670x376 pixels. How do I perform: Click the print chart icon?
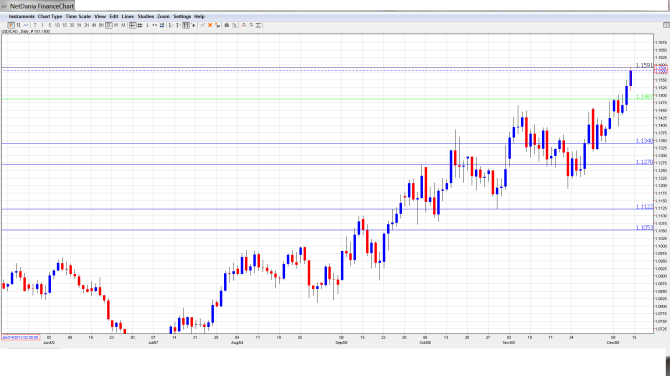pos(227,25)
